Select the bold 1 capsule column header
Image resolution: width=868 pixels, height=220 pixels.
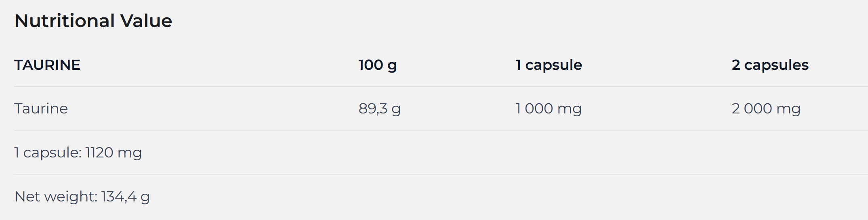pyautogui.click(x=549, y=65)
